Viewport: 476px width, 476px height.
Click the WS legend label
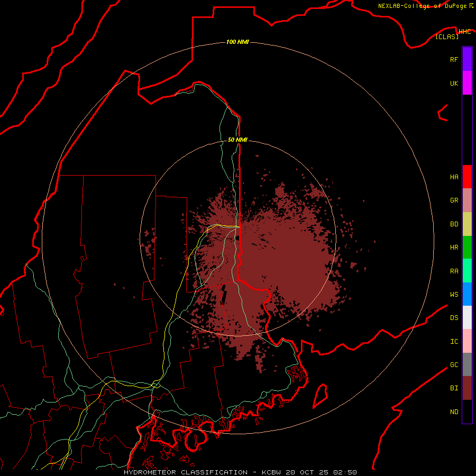tap(454, 294)
